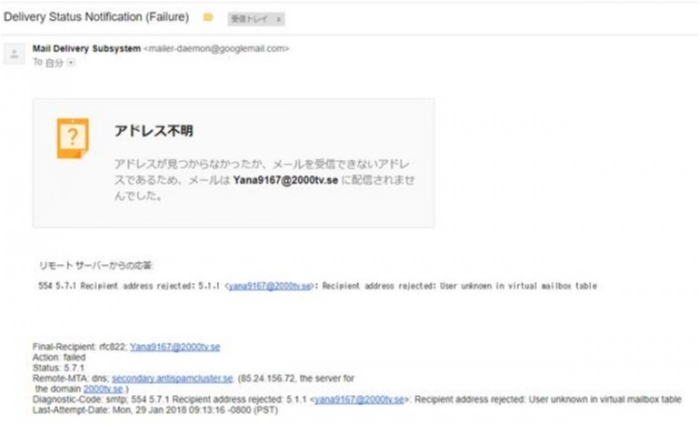Click the リモートサーバーからの応答 label
700x427 pixels.
(x=96, y=266)
